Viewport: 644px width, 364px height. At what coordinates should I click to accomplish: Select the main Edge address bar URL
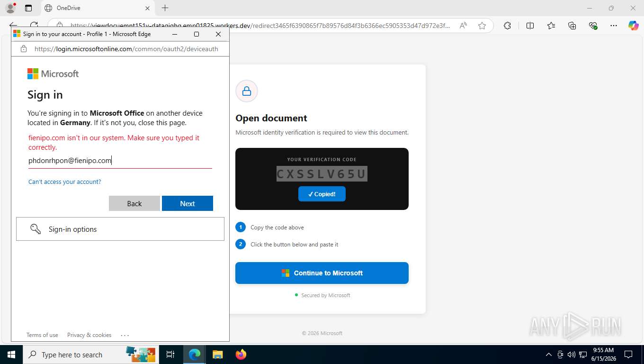point(260,26)
